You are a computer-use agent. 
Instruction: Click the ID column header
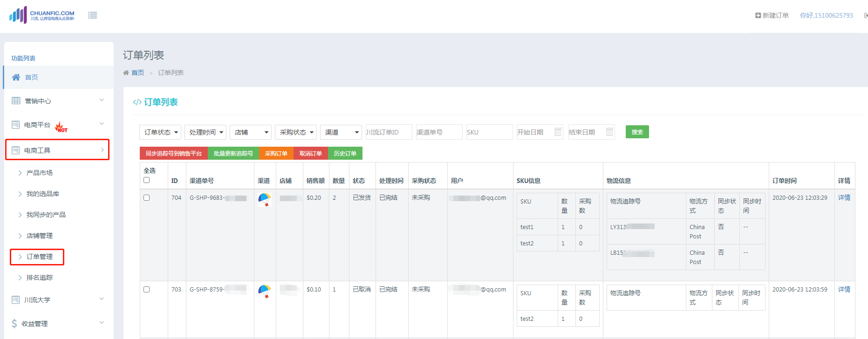point(175,181)
